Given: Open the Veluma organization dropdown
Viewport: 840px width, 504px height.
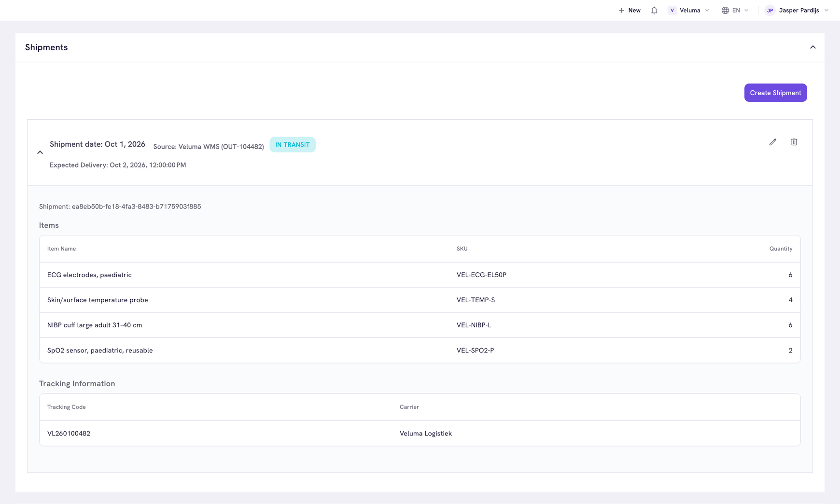Looking at the screenshot, I should click(689, 10).
